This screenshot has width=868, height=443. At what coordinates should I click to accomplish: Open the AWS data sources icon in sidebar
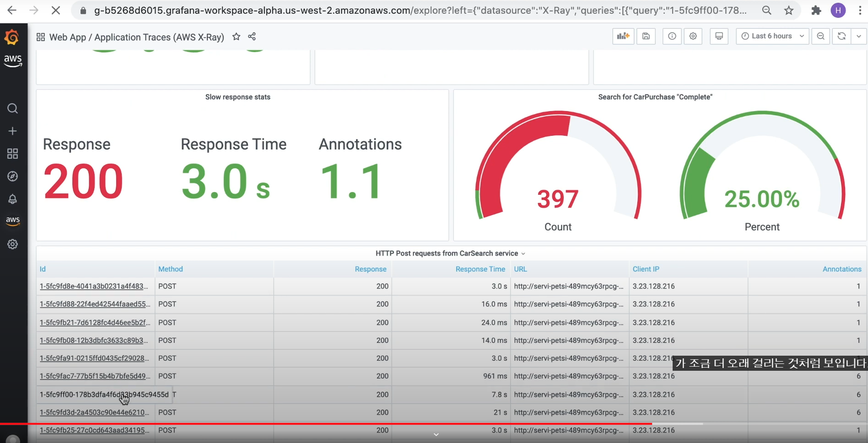[x=13, y=221]
